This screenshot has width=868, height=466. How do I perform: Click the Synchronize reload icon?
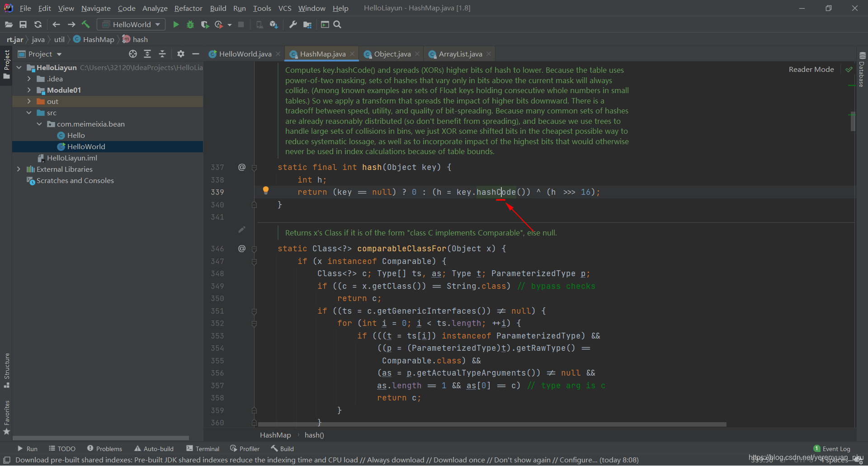coord(38,24)
